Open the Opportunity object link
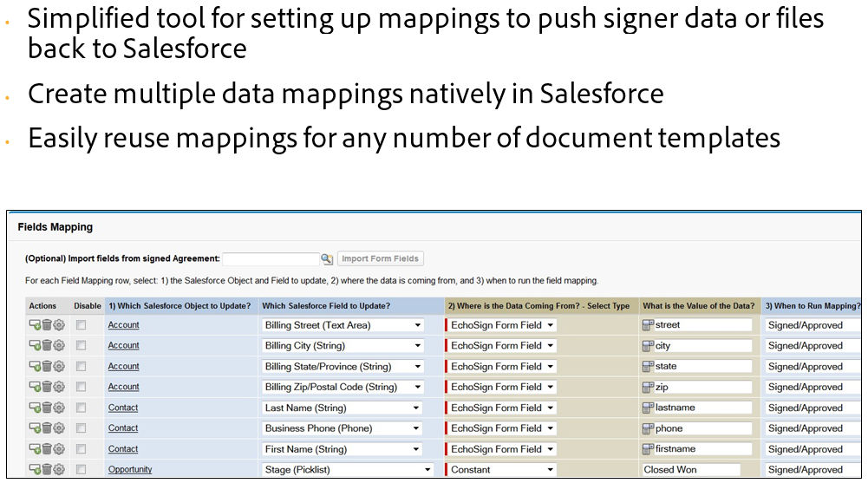Viewport: 868px width, 483px height. [x=130, y=470]
